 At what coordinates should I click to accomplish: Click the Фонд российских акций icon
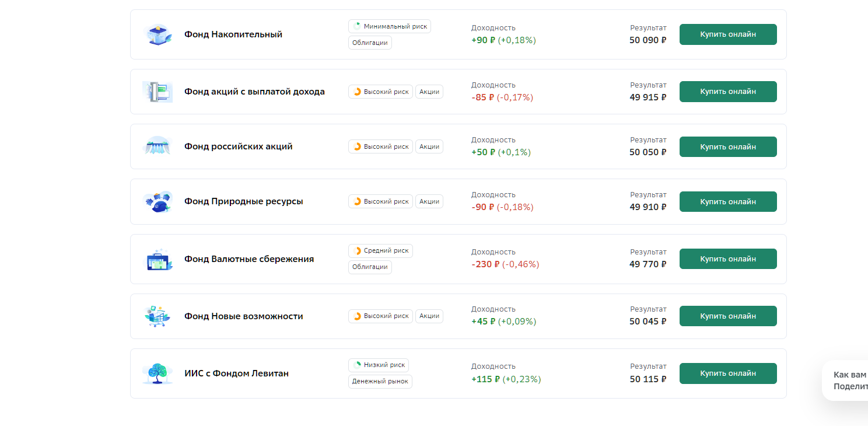pos(157,146)
